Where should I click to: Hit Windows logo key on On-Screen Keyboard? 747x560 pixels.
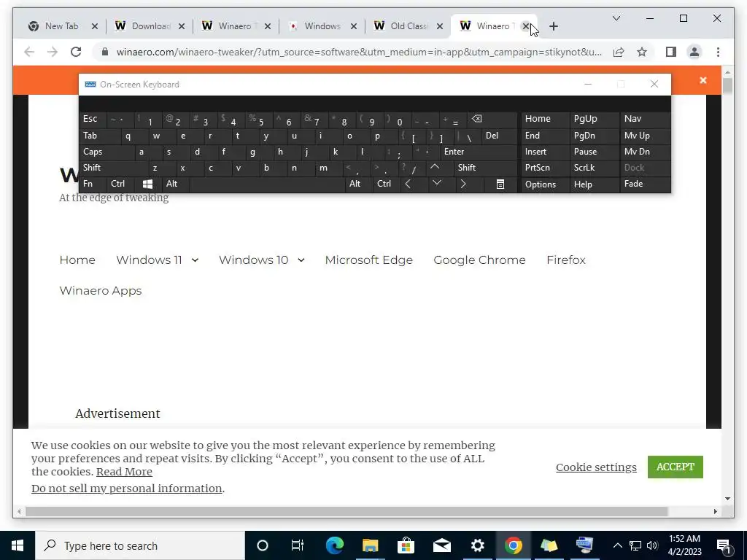pyautogui.click(x=147, y=184)
